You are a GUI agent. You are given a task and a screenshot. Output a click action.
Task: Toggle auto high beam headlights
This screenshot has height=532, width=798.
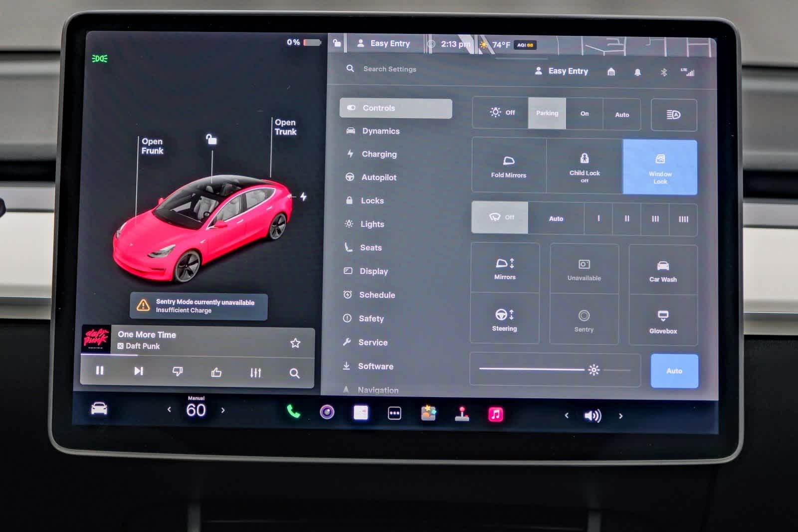point(674,115)
